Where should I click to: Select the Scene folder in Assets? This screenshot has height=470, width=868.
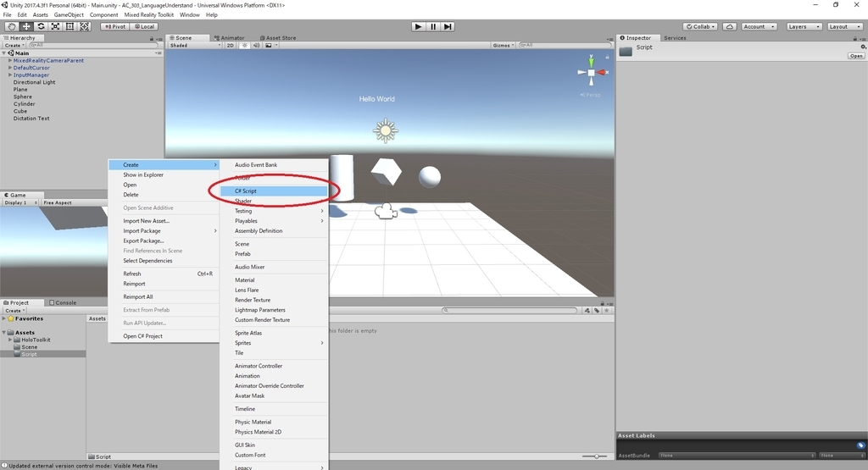30,347
